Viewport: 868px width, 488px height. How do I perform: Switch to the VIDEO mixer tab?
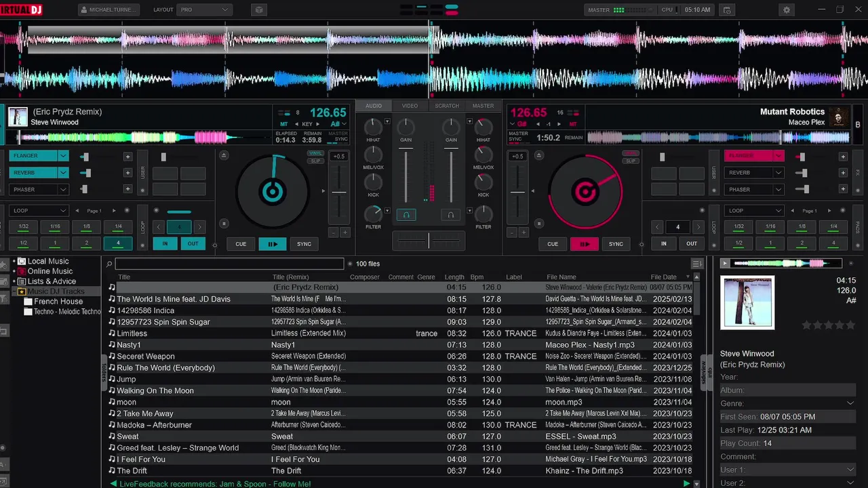pos(410,106)
